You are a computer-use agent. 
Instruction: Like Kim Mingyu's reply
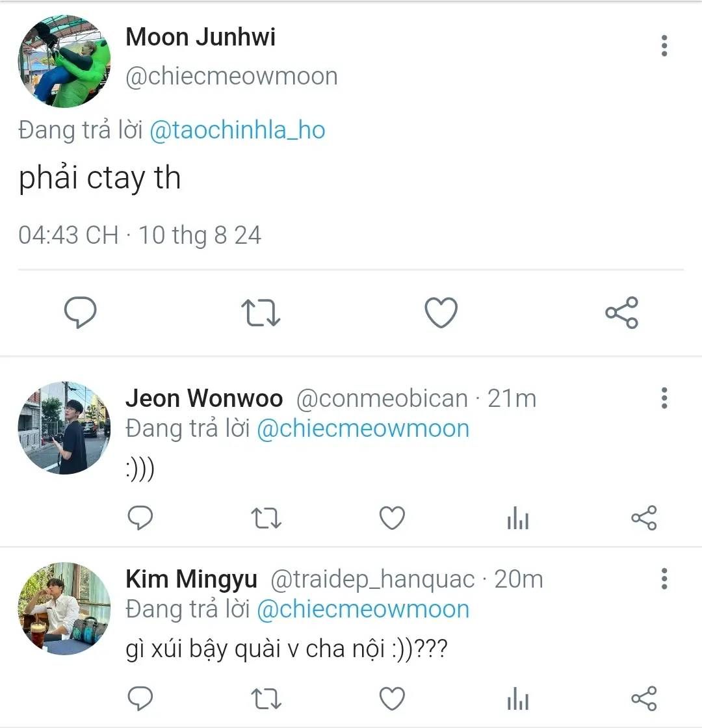392,699
